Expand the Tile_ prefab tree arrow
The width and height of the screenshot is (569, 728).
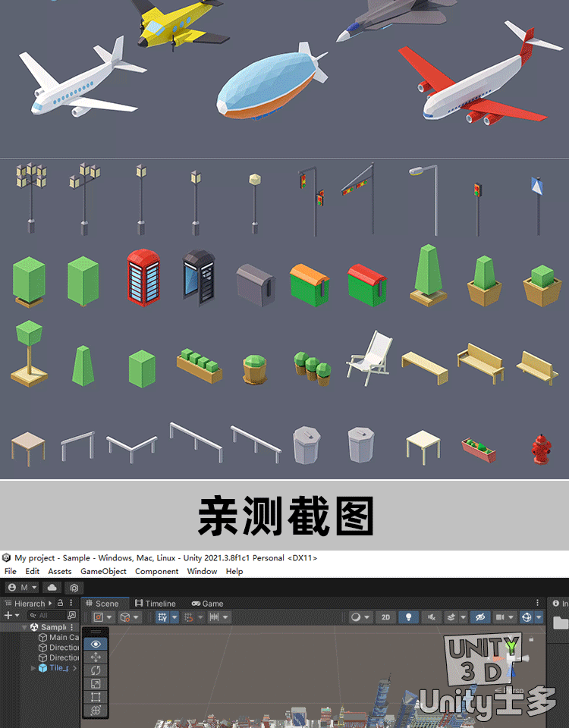pos(33,668)
